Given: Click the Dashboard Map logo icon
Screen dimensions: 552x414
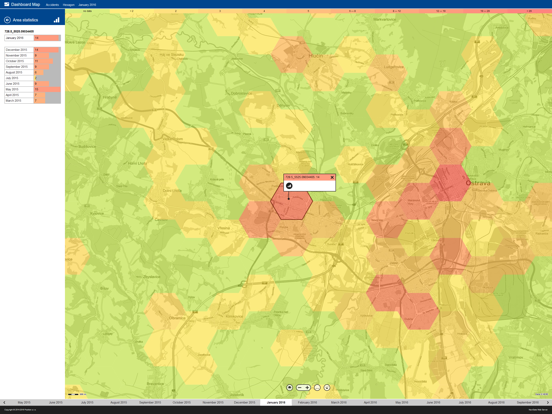Looking at the screenshot, I should coord(6,4).
